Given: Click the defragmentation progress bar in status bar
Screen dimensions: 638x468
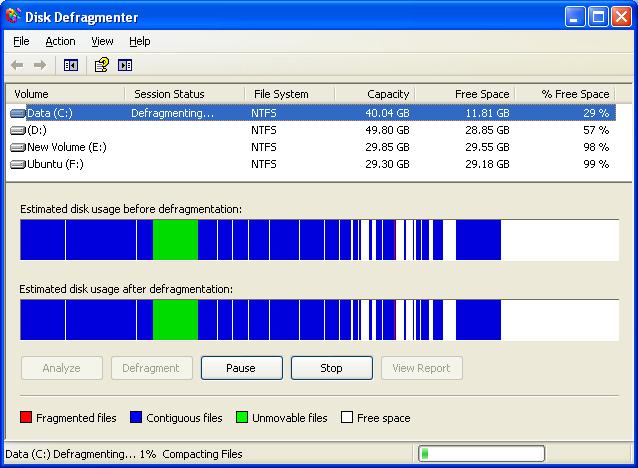Looking at the screenshot, I should tap(481, 453).
